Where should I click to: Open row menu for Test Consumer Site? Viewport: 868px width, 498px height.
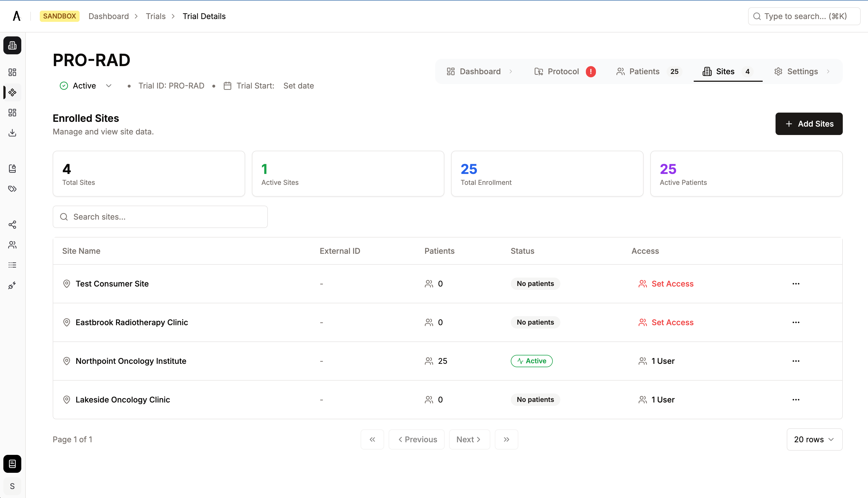tap(796, 283)
